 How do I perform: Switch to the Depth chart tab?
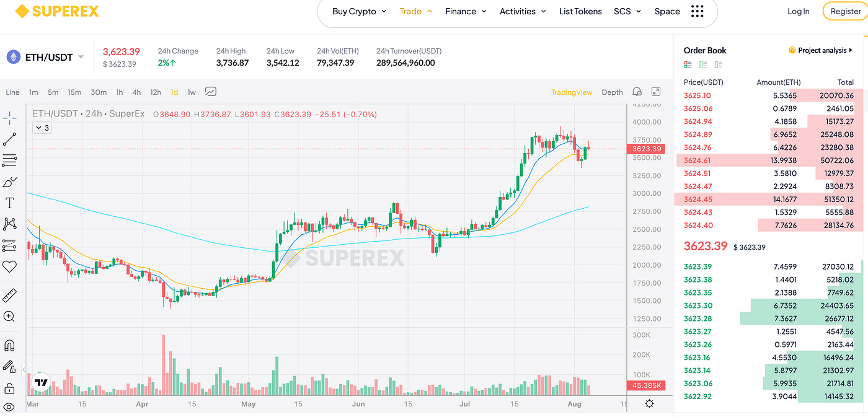tap(612, 92)
